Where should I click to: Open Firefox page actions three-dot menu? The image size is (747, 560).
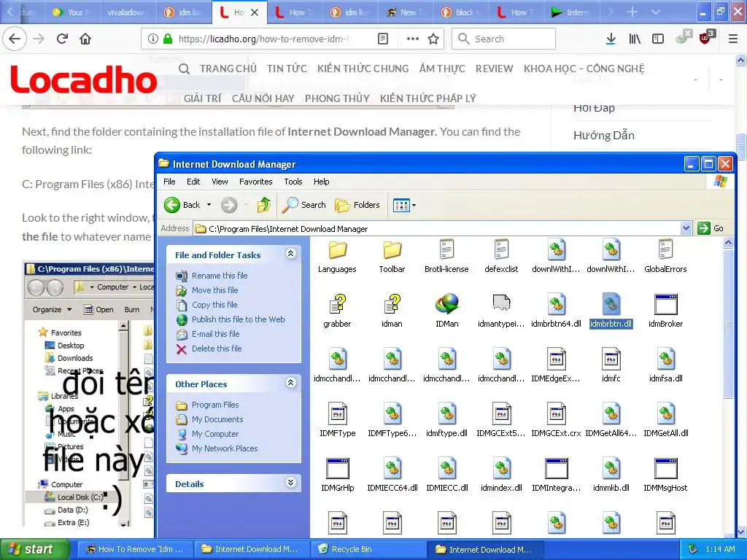tap(413, 39)
